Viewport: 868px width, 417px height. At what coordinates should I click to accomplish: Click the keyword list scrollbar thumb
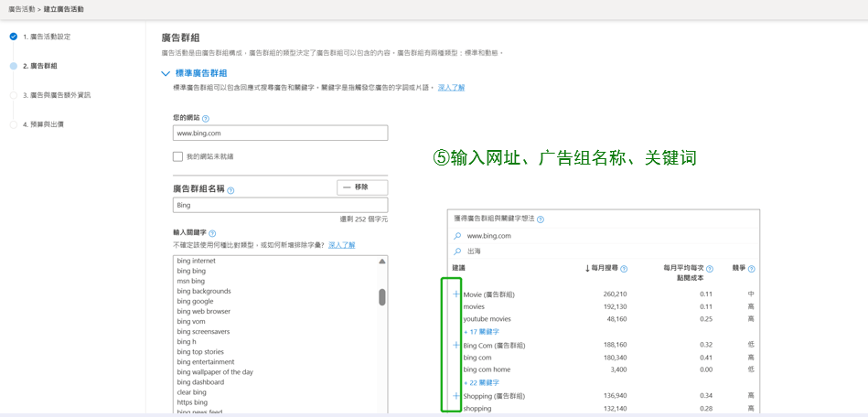[382, 297]
